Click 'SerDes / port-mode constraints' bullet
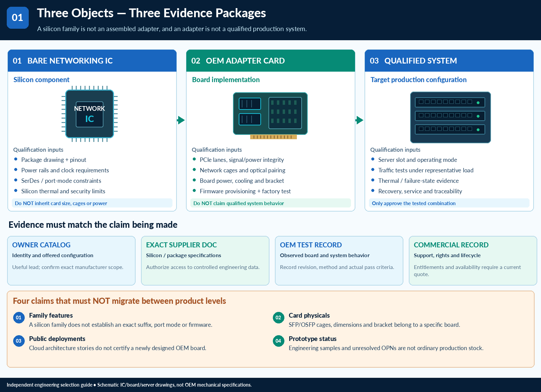This screenshot has height=392, width=541. [61, 181]
